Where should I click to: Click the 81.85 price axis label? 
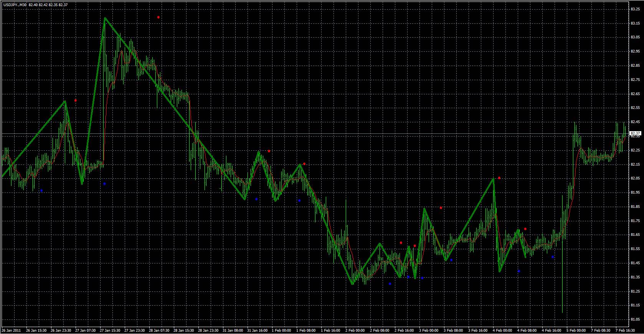(635, 207)
